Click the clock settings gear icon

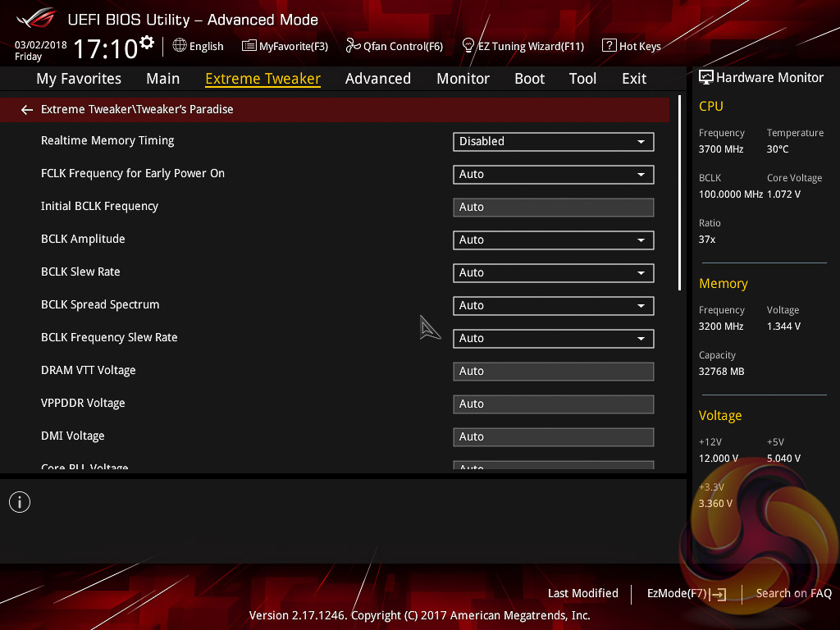pos(146,42)
